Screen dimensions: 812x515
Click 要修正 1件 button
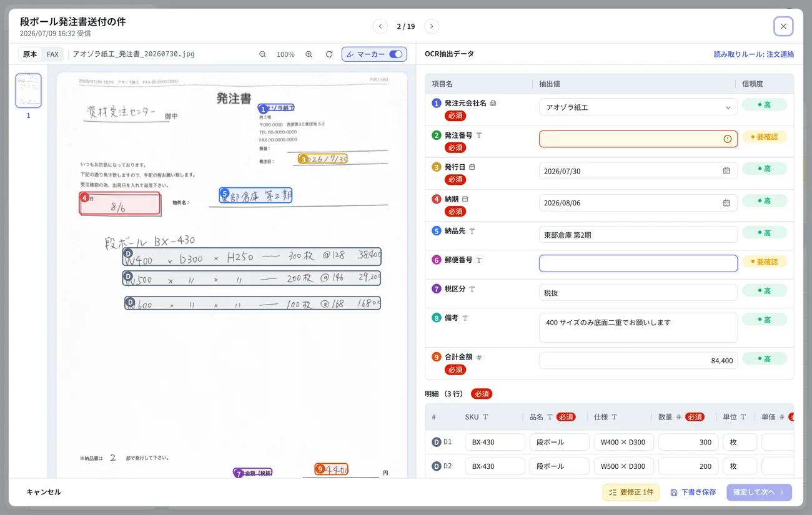631,492
